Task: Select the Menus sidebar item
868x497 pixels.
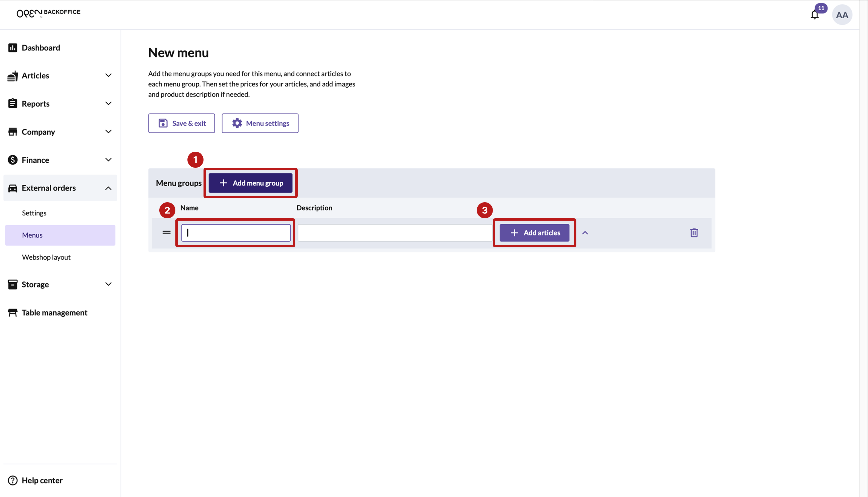Action: tap(32, 235)
